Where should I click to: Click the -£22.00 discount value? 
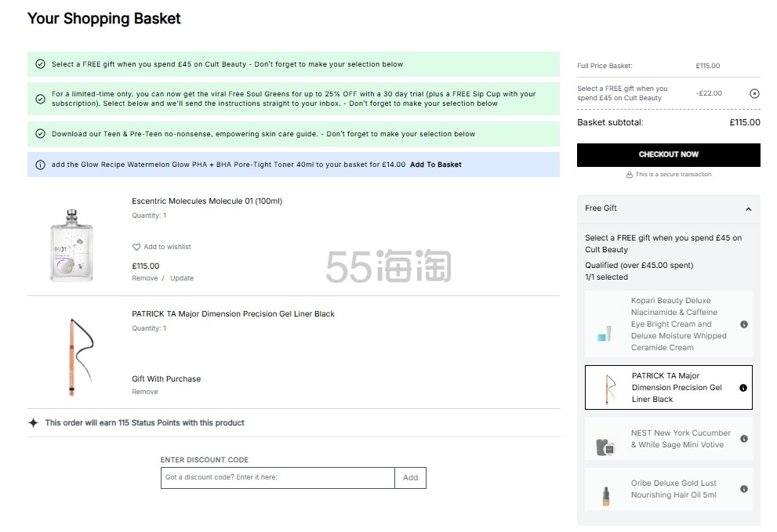click(x=709, y=93)
